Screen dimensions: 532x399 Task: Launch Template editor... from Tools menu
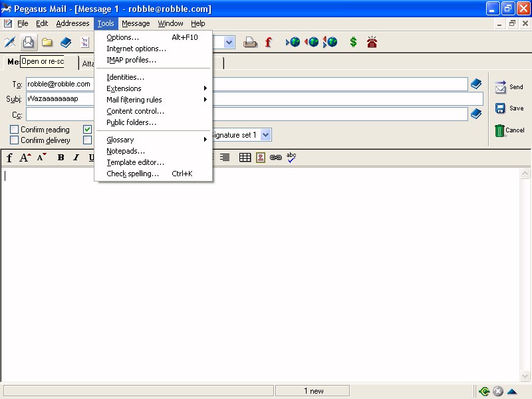click(154, 162)
